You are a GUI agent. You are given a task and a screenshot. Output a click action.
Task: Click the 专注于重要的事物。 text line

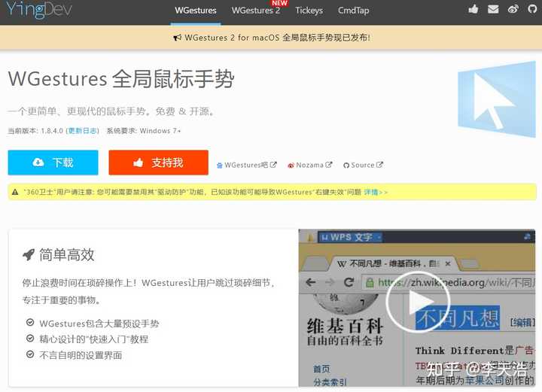62,299
